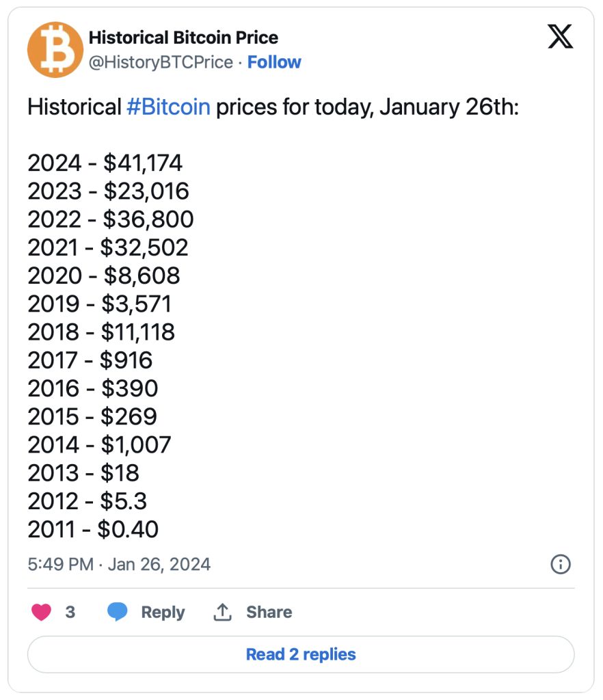Click the share upload arrow icon

222,612
